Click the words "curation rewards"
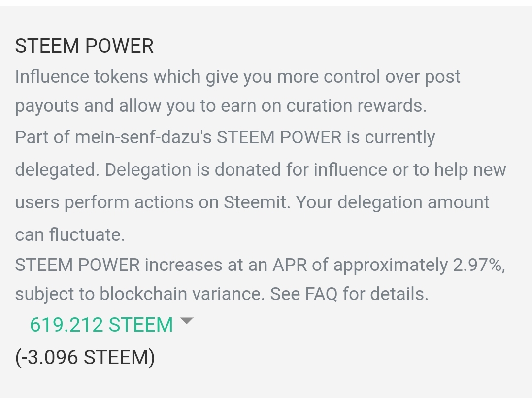 tap(356, 106)
